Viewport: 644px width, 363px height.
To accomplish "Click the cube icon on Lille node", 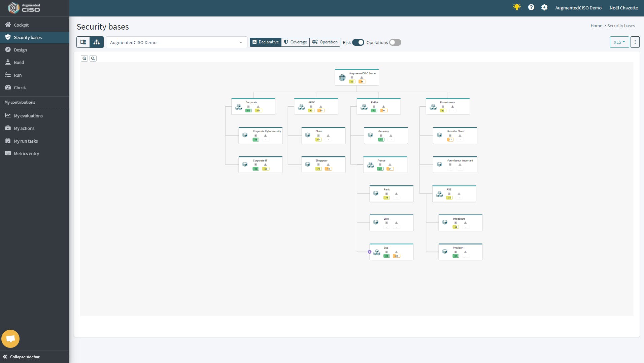I will pos(376,222).
